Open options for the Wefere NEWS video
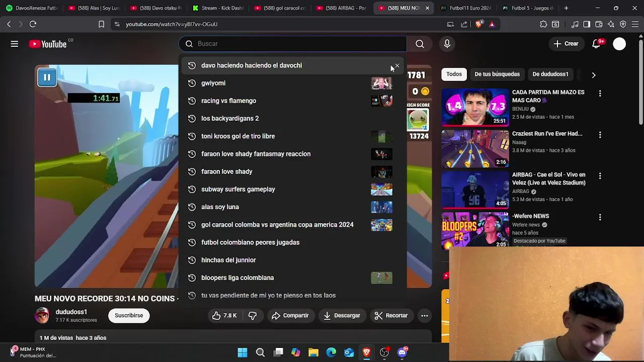This screenshot has width=644, height=362. pos(600,217)
